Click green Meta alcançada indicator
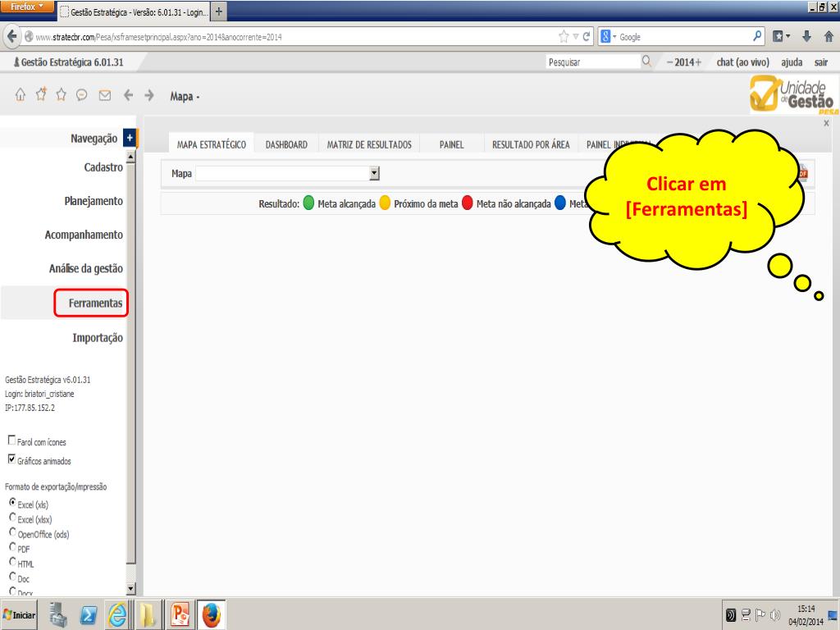 pyautogui.click(x=308, y=203)
